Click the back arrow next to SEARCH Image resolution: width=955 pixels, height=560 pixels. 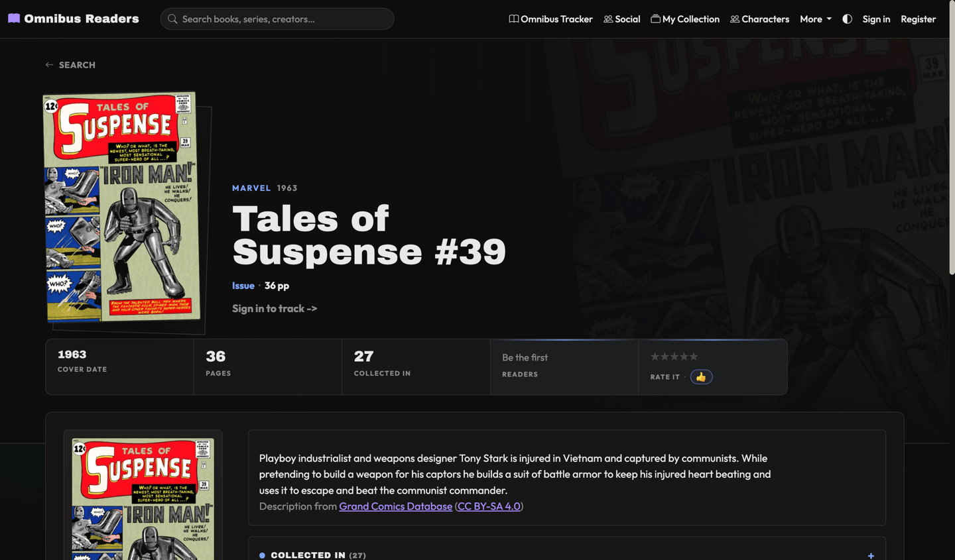coord(49,65)
